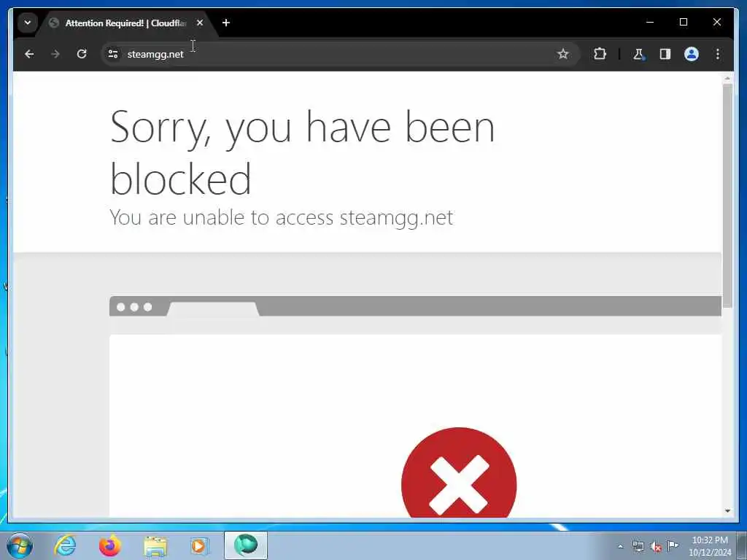Go back to the previous page

pyautogui.click(x=29, y=54)
